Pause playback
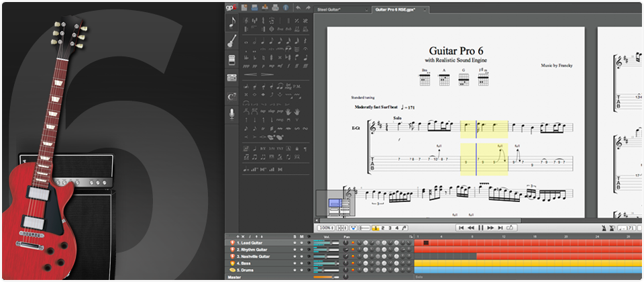 coord(481,228)
